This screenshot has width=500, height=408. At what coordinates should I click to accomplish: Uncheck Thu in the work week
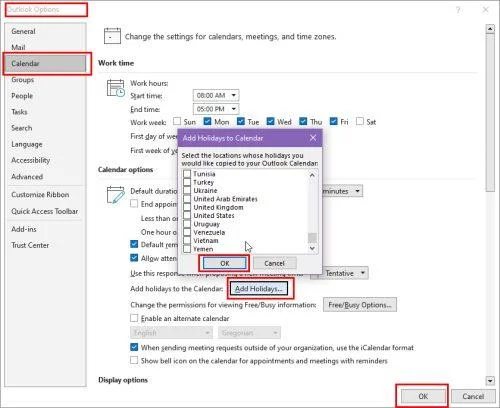(303, 121)
